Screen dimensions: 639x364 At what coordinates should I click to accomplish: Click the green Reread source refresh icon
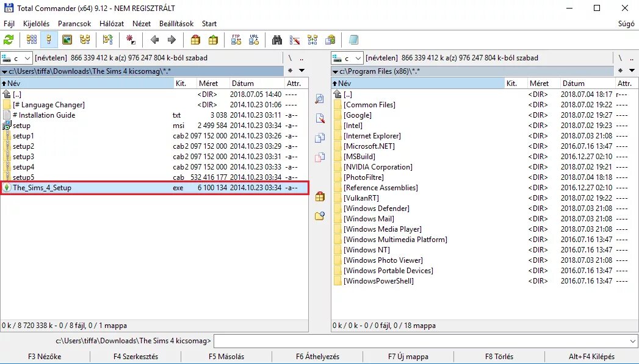point(9,40)
